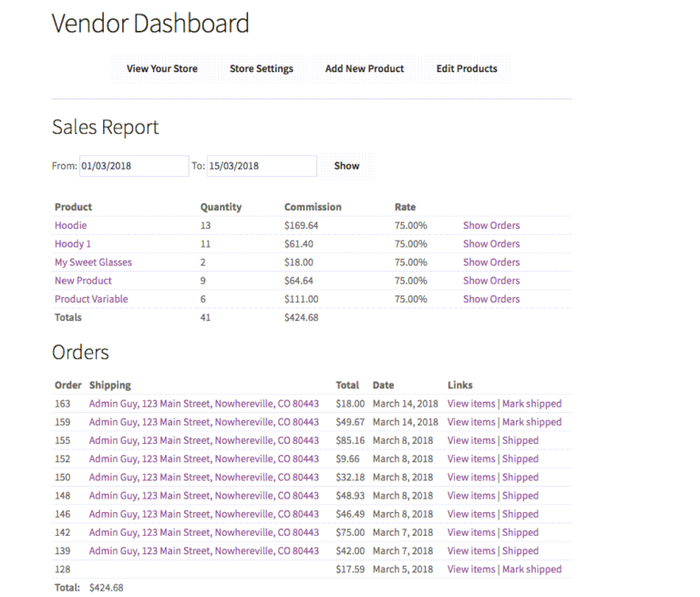Click the Vendor Dashboard page title
This screenshot has height=597, width=700.
coord(150,23)
